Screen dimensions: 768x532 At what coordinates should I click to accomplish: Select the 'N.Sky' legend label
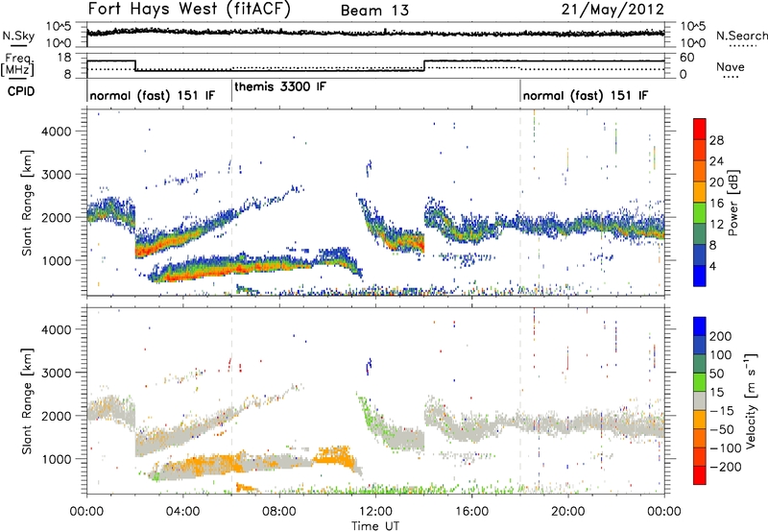[18, 36]
